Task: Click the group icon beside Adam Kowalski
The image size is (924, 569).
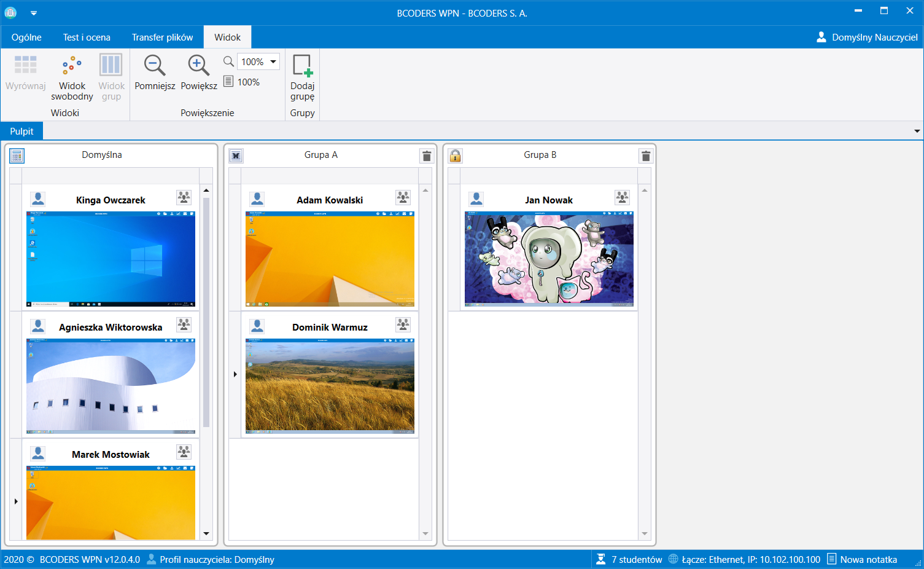Action: pyautogui.click(x=403, y=197)
